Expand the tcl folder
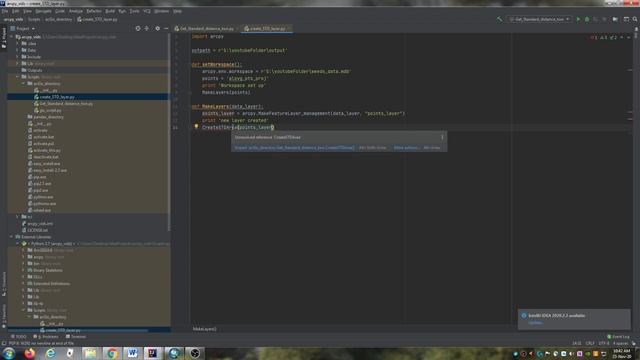This screenshot has height=360, width=640. pos(18,217)
